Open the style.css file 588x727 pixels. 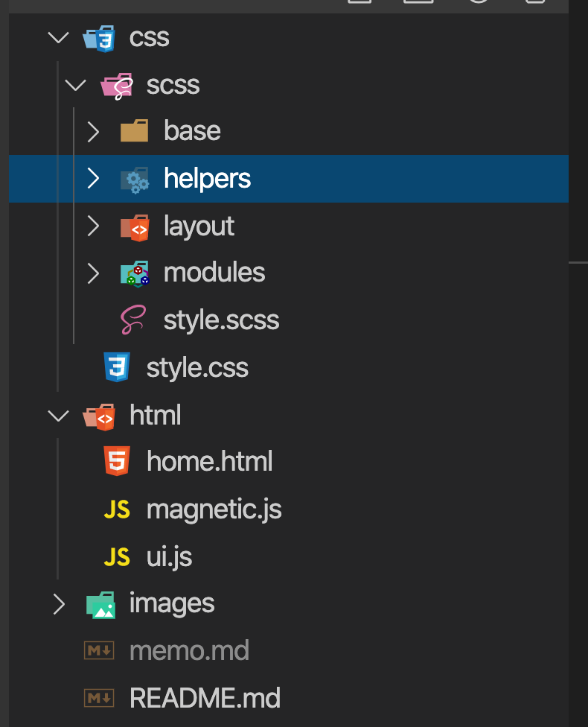pyautogui.click(x=197, y=368)
